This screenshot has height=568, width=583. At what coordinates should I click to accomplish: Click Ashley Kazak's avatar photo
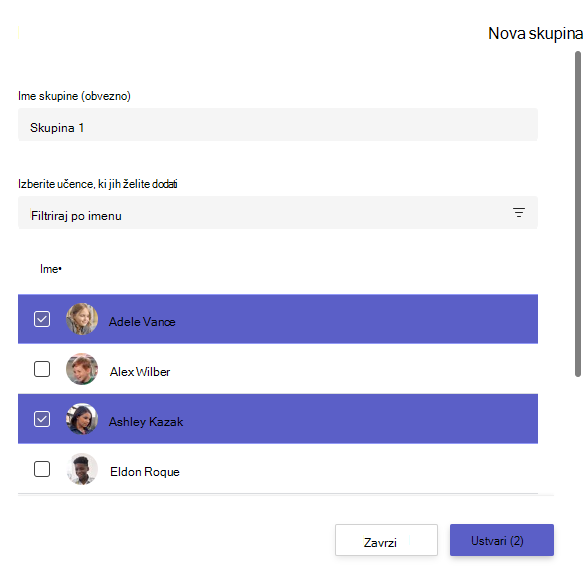(x=82, y=419)
